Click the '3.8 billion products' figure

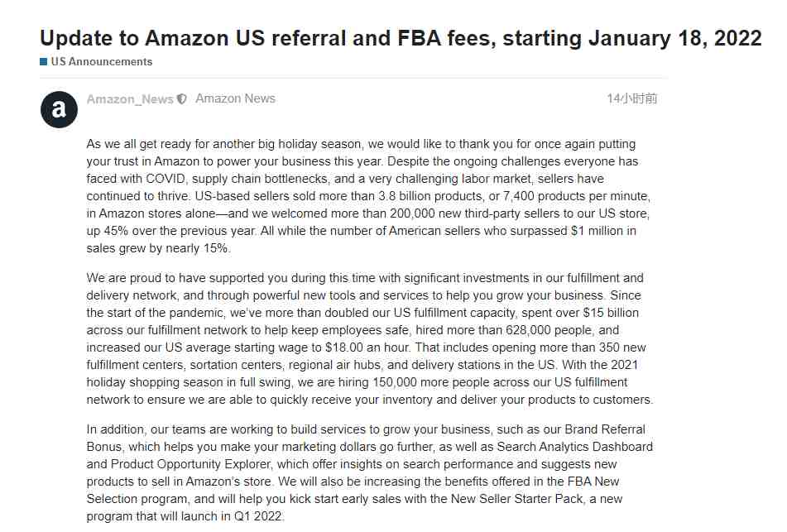point(430,196)
